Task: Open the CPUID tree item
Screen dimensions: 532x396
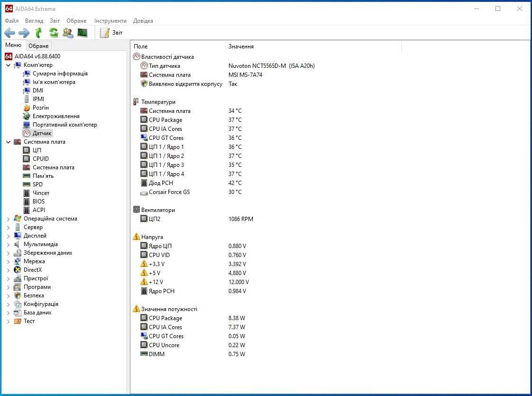Action: [41, 159]
